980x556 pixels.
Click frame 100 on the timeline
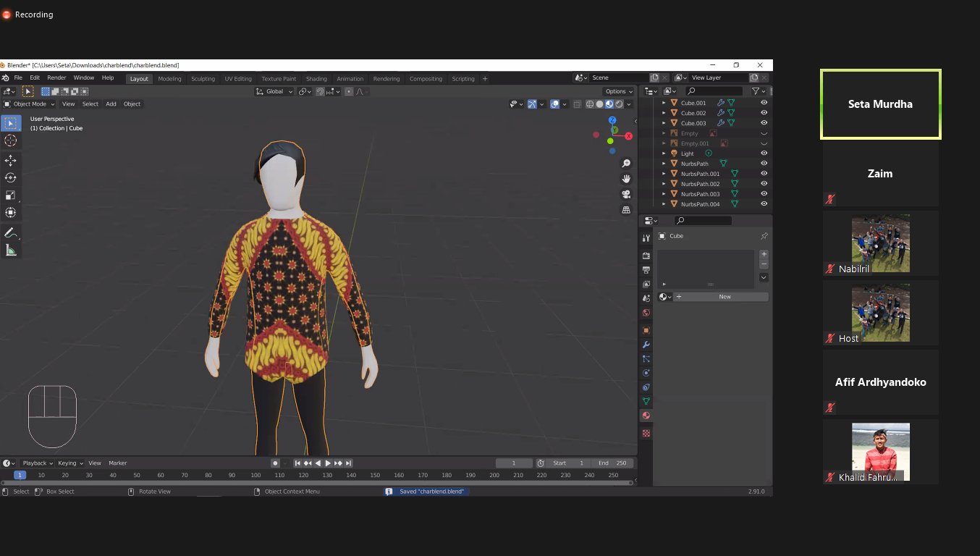coord(255,475)
